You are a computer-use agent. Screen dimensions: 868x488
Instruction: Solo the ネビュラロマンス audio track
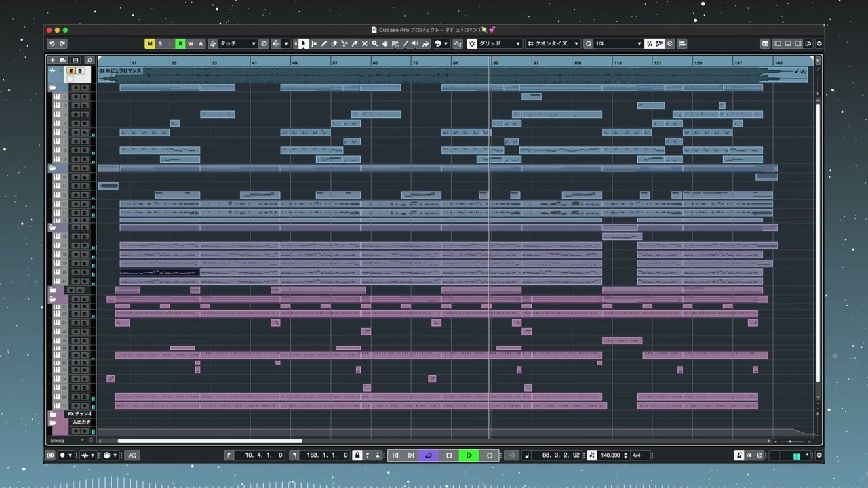point(79,71)
